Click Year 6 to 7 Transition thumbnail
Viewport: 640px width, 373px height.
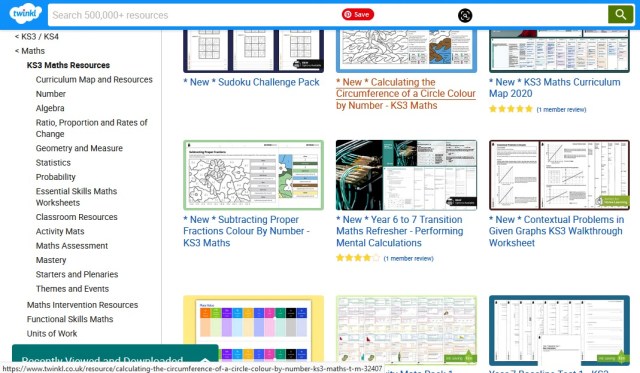point(406,175)
